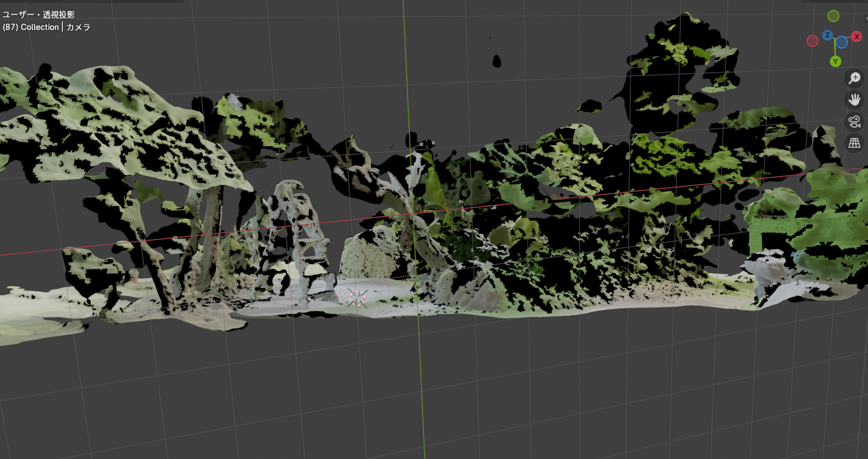Screen dimensions: 868x459
Task: Click the (87) Collection | カメラ overlay text
Action: point(46,27)
